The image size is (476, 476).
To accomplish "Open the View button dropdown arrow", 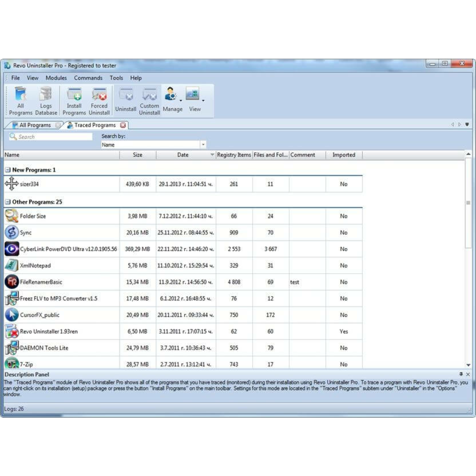I will 203,100.
